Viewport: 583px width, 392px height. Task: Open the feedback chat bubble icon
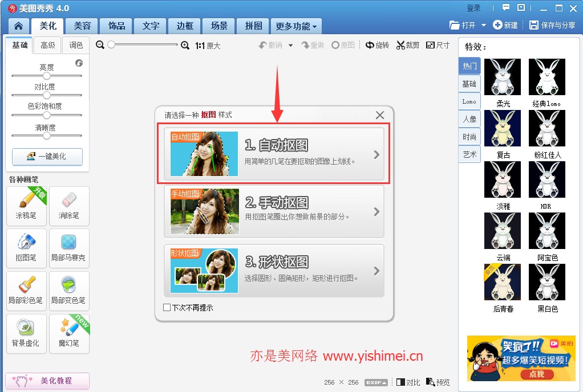pyautogui.click(x=505, y=8)
